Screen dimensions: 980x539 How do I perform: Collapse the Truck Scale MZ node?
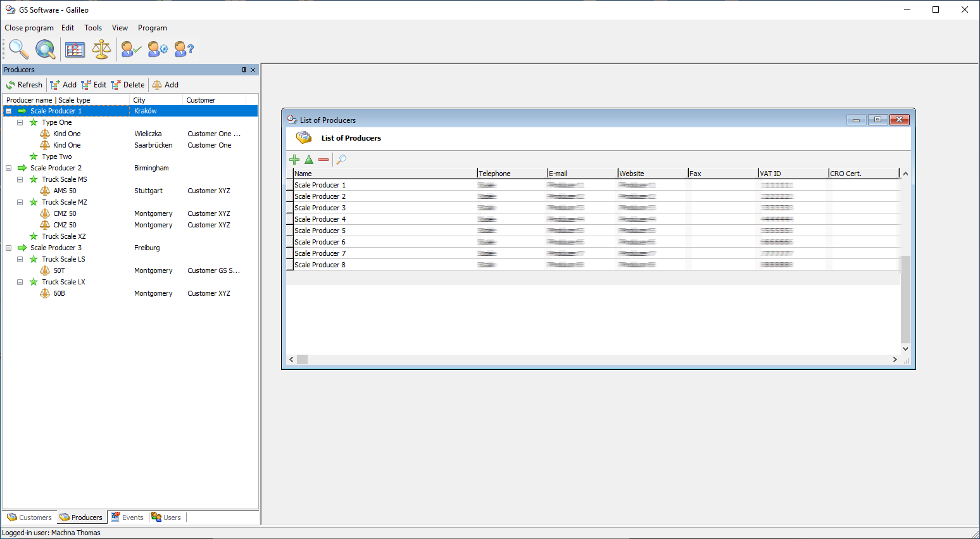pyautogui.click(x=20, y=202)
